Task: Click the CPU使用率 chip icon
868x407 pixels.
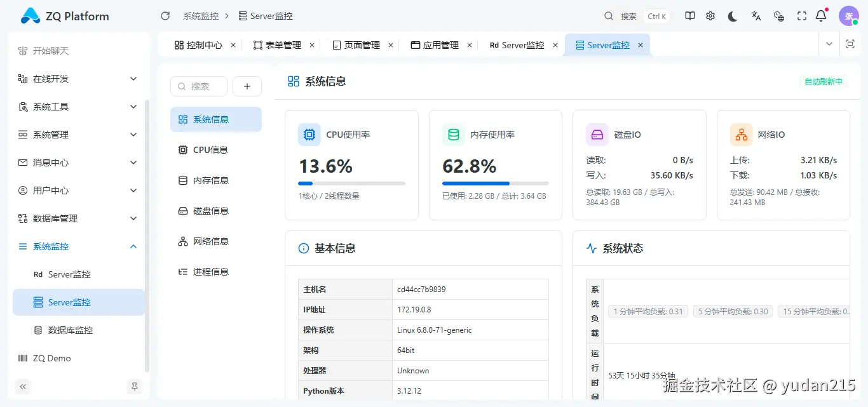Action: coord(309,135)
